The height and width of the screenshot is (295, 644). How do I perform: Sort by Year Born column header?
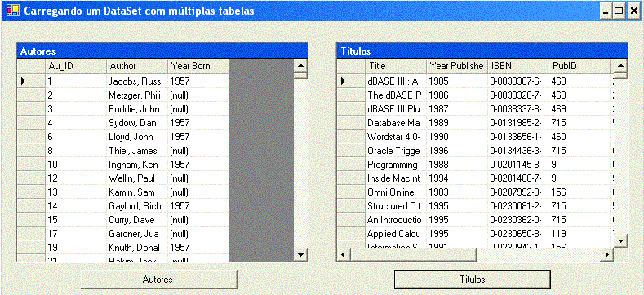198,66
